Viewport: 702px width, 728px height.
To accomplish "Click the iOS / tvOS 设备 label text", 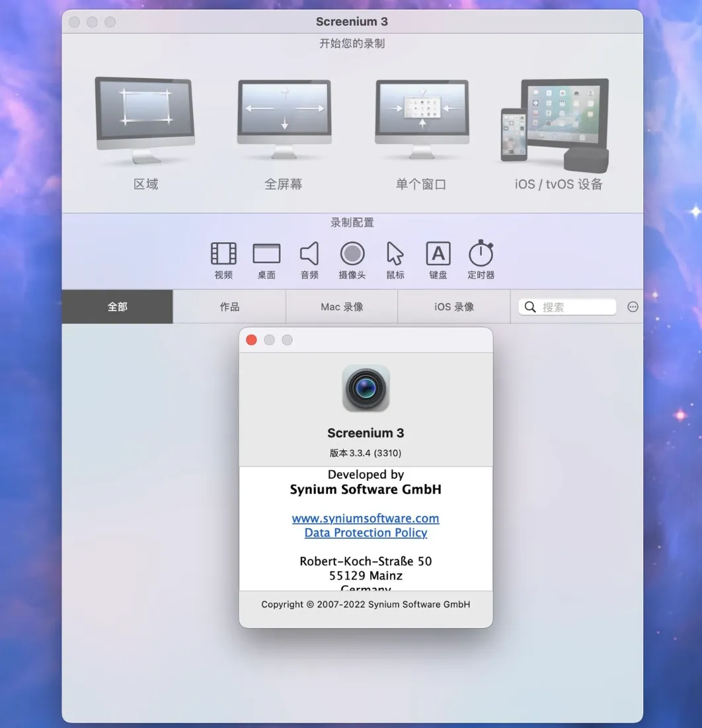I will click(x=559, y=184).
